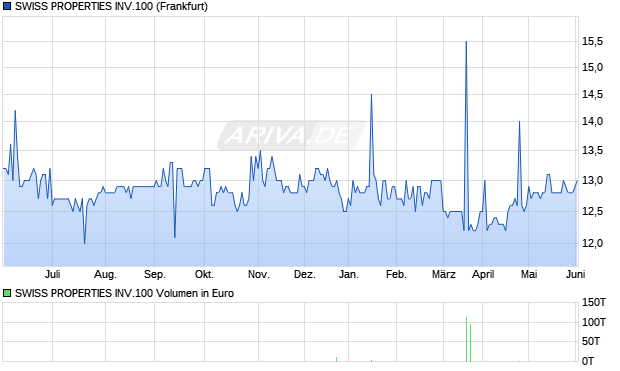Image resolution: width=620 pixels, height=371 pixels.
Task: Select the Jan. month label on x-axis
Action: (349, 274)
